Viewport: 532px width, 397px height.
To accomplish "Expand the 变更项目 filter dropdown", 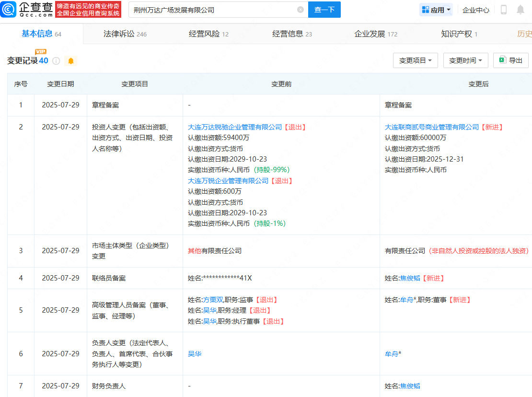I will pos(415,60).
